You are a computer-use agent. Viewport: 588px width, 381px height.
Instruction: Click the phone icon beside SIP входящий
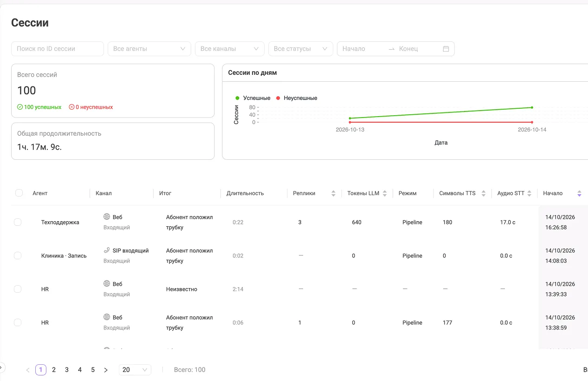107,250
